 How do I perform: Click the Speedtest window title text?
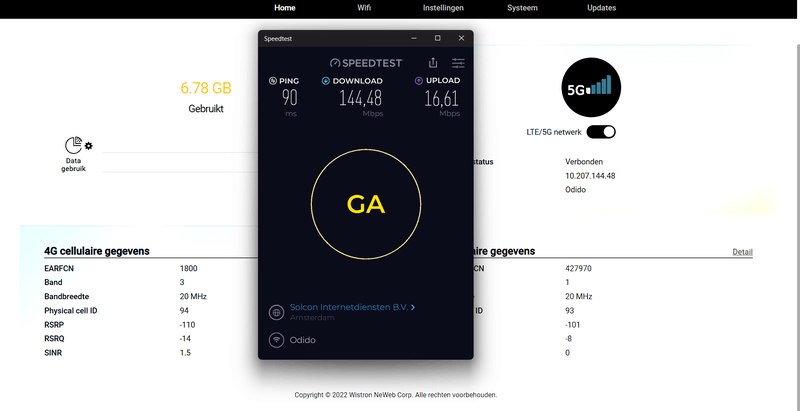(x=278, y=39)
